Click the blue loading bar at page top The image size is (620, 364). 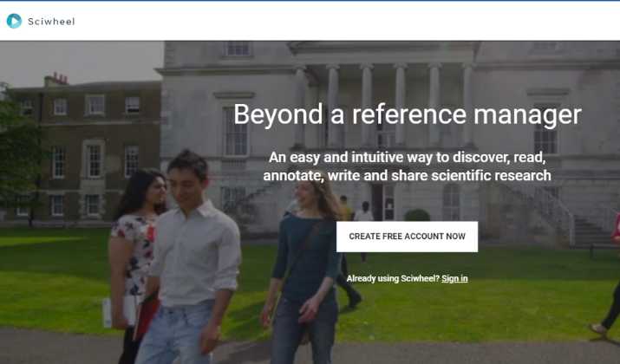coord(310,0)
